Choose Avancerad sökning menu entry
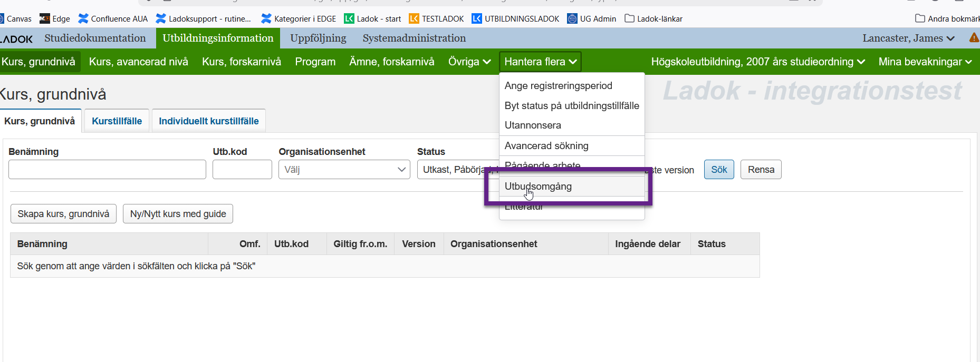This screenshot has width=980, height=362. [x=546, y=146]
